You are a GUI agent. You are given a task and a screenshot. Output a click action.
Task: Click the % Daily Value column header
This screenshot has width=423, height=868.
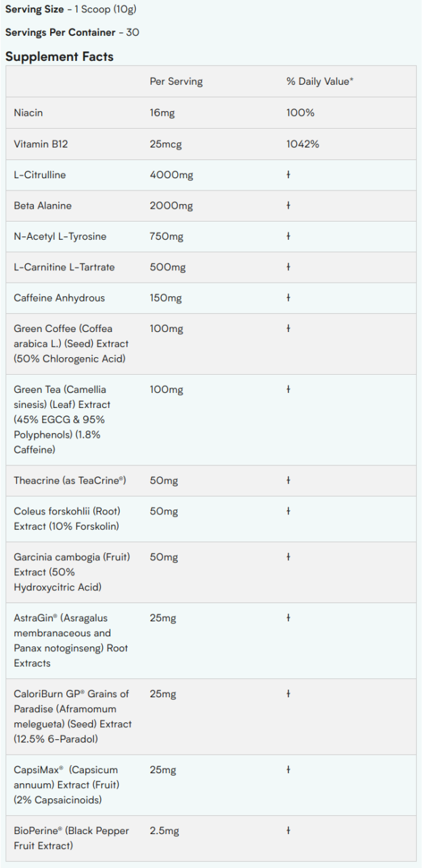click(320, 81)
